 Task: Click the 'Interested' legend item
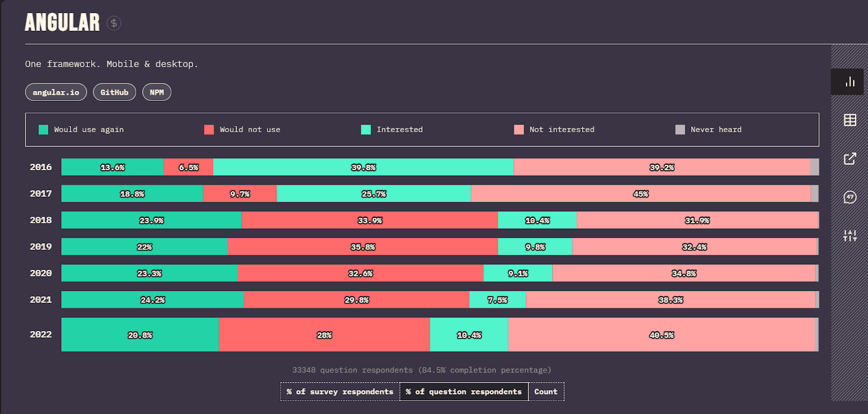pos(392,130)
